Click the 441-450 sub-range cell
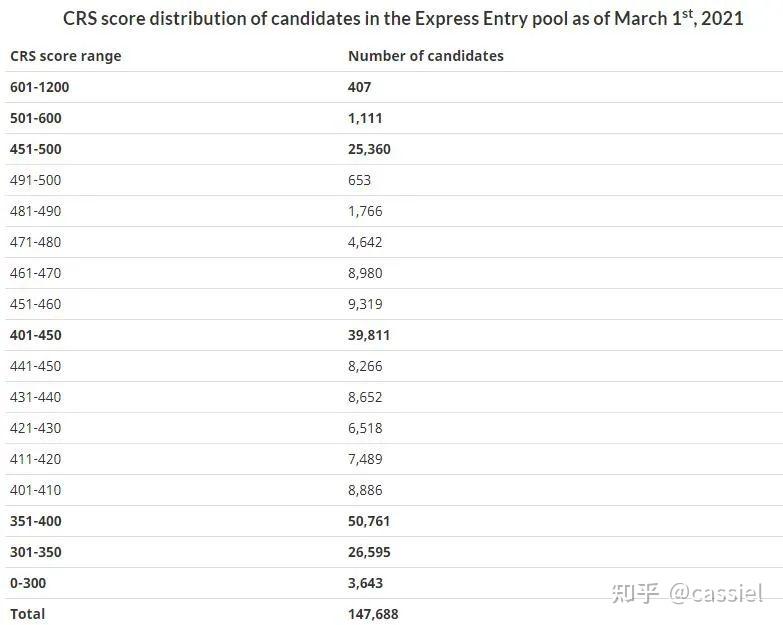Image resolution: width=783 pixels, height=625 pixels. (36, 366)
